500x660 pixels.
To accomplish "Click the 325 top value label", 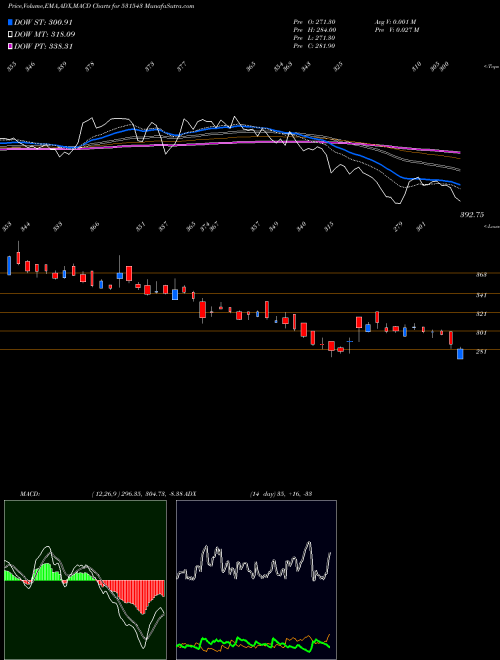I will (x=338, y=67).
